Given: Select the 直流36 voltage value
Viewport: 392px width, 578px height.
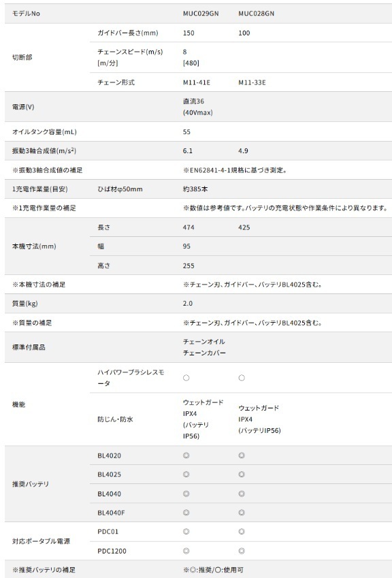Looking at the screenshot, I should pyautogui.click(x=193, y=101).
